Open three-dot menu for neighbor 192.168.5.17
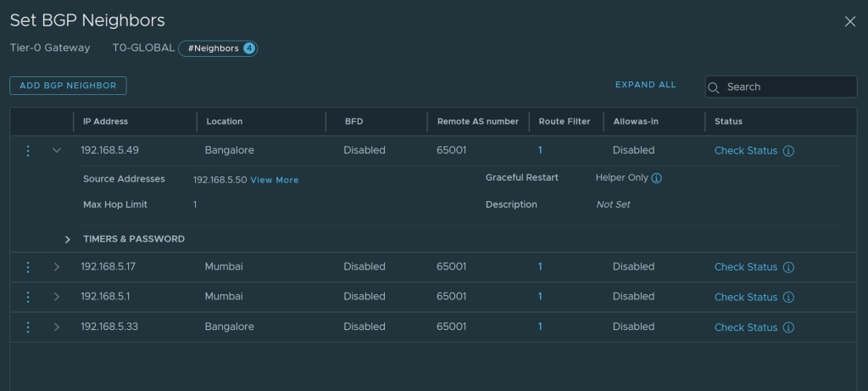Viewport: 868px width, 391px height. [x=28, y=267]
